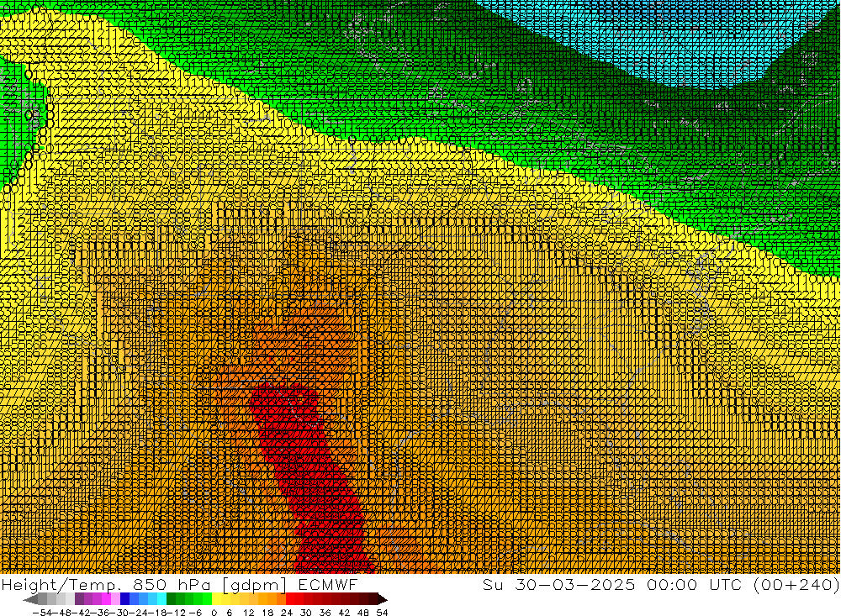Click the '00:00 UTC' time text
The image size is (841, 616).
pyautogui.click(x=695, y=584)
